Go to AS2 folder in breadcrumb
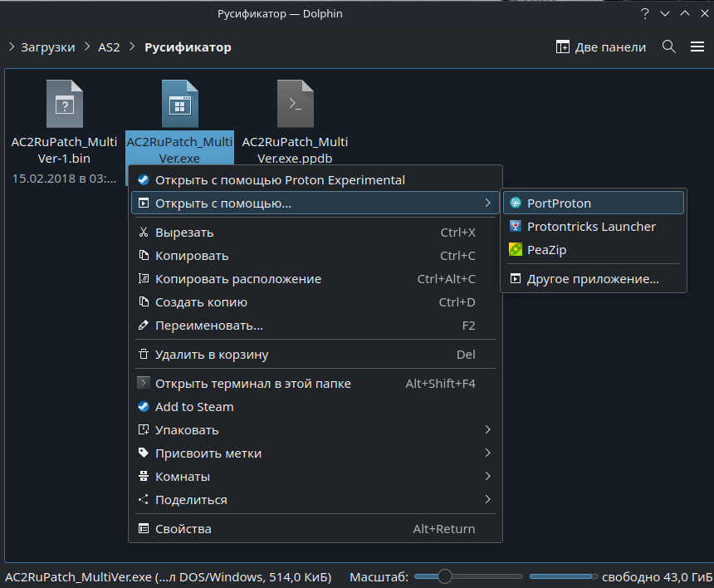Screen dimensions: 714x588 [109, 47]
